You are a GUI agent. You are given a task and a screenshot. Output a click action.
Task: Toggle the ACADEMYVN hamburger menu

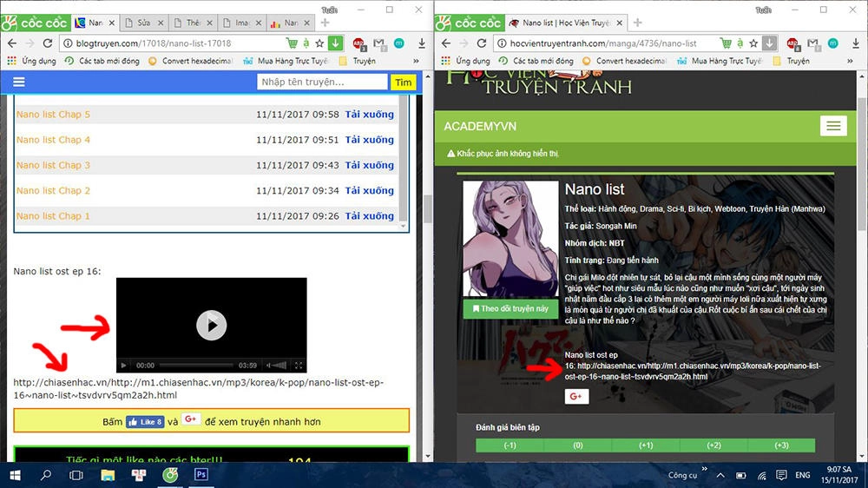coord(833,126)
